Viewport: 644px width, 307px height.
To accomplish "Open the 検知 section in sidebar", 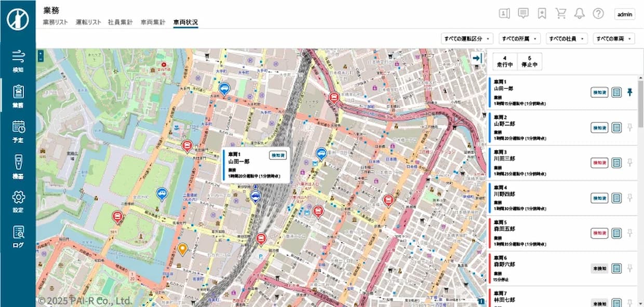I will pyautogui.click(x=18, y=61).
